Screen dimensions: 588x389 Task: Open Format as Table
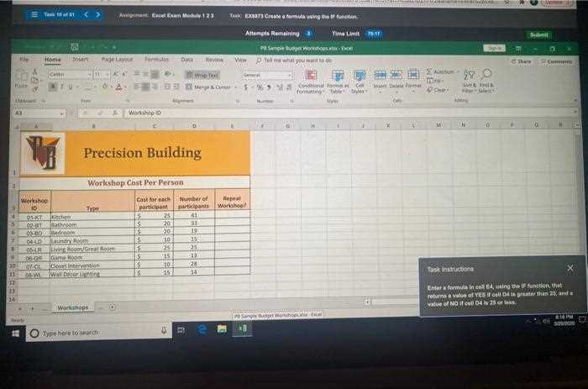point(338,81)
